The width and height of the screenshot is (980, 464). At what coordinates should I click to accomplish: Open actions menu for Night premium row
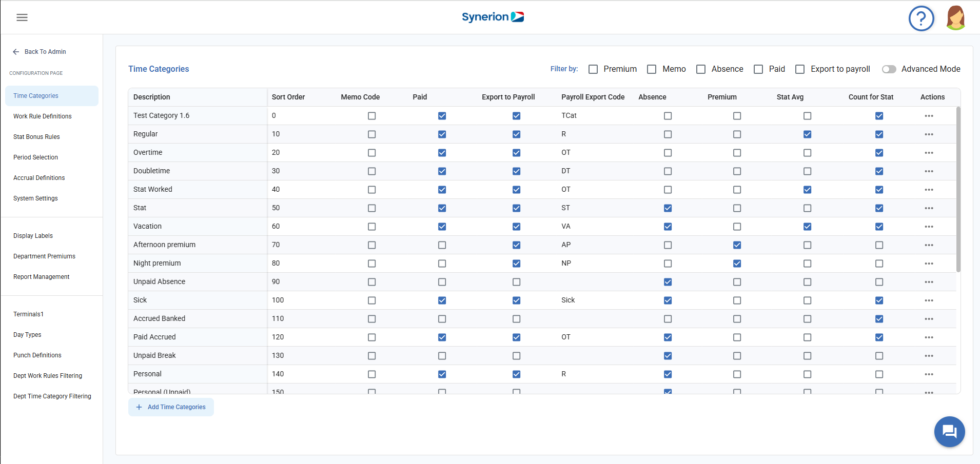click(x=929, y=264)
